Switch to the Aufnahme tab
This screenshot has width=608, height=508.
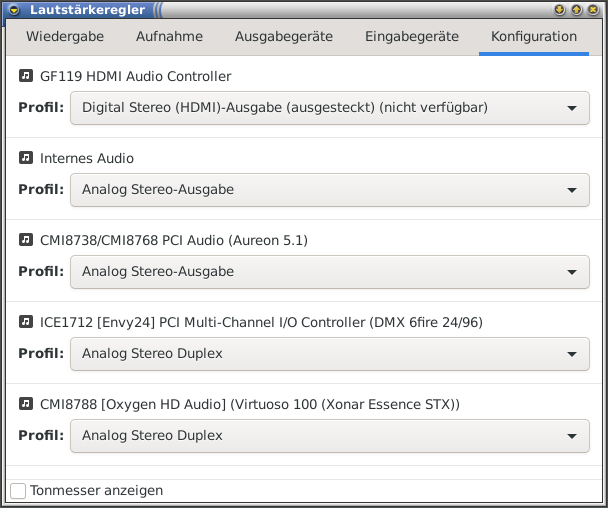(x=169, y=37)
